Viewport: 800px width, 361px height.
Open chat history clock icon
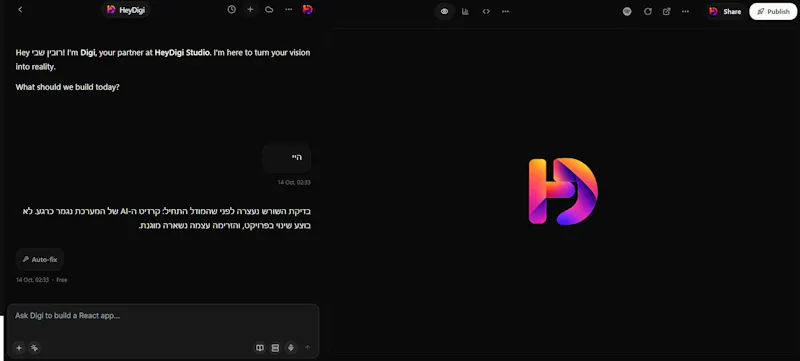pos(232,10)
